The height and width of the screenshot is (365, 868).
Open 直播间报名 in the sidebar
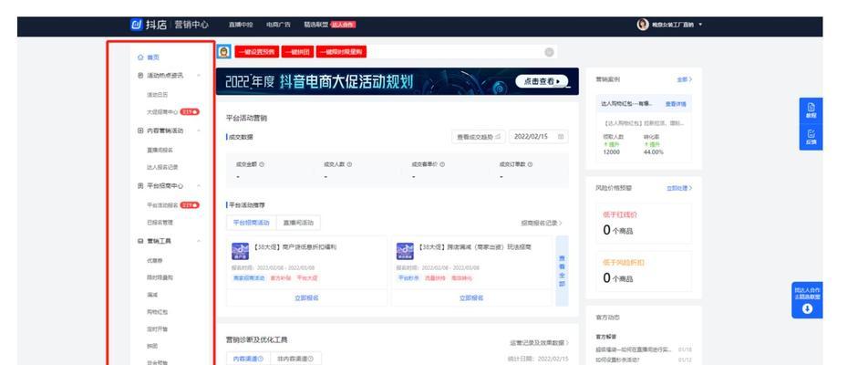click(160, 150)
